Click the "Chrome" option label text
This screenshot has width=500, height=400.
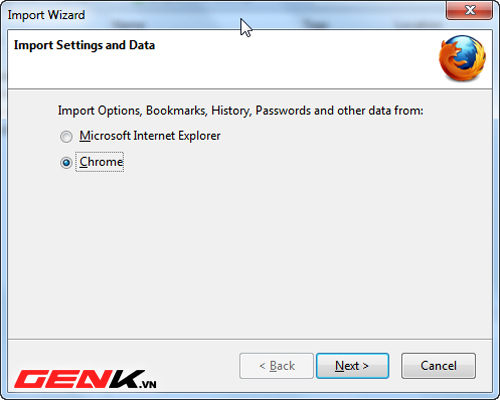click(x=101, y=162)
